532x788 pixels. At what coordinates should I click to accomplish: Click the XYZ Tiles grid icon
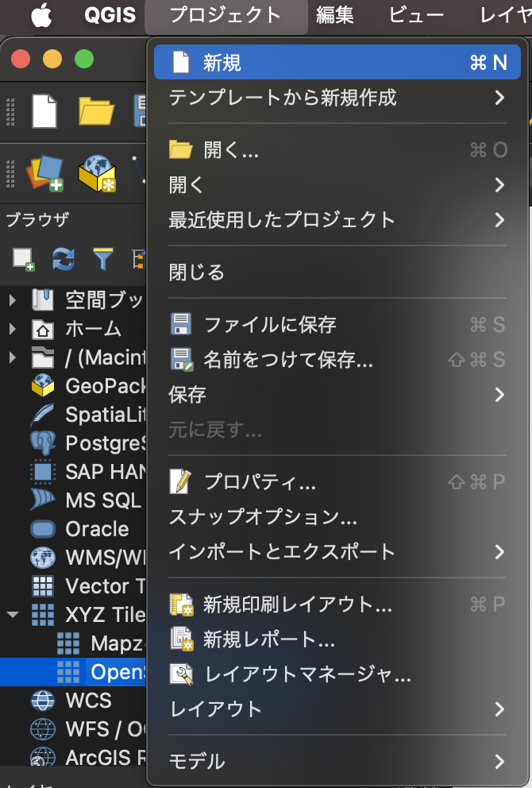pos(43,615)
